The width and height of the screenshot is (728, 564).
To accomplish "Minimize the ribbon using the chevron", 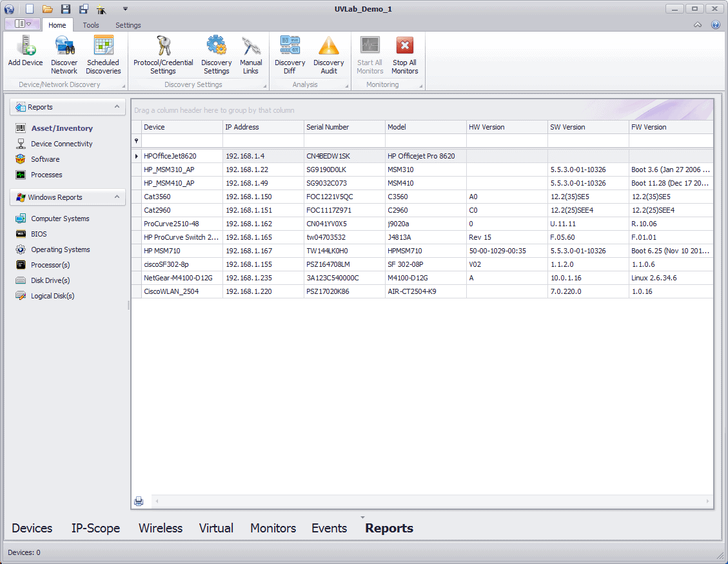I will pyautogui.click(x=698, y=25).
